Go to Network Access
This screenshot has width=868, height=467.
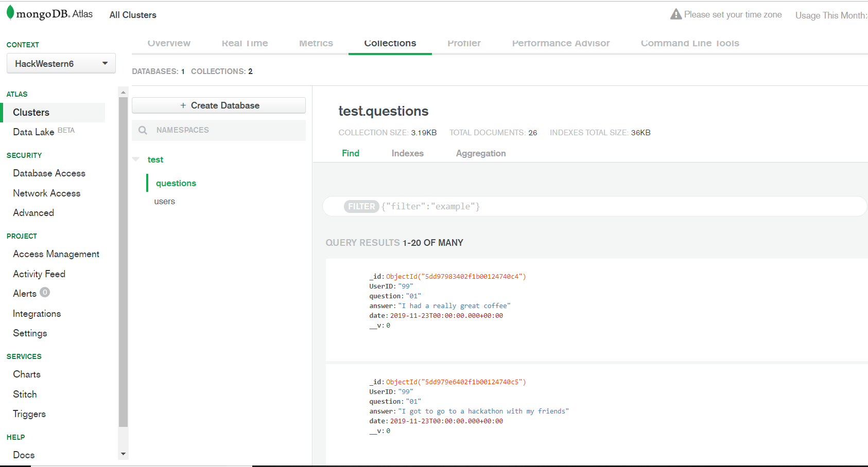(47, 193)
